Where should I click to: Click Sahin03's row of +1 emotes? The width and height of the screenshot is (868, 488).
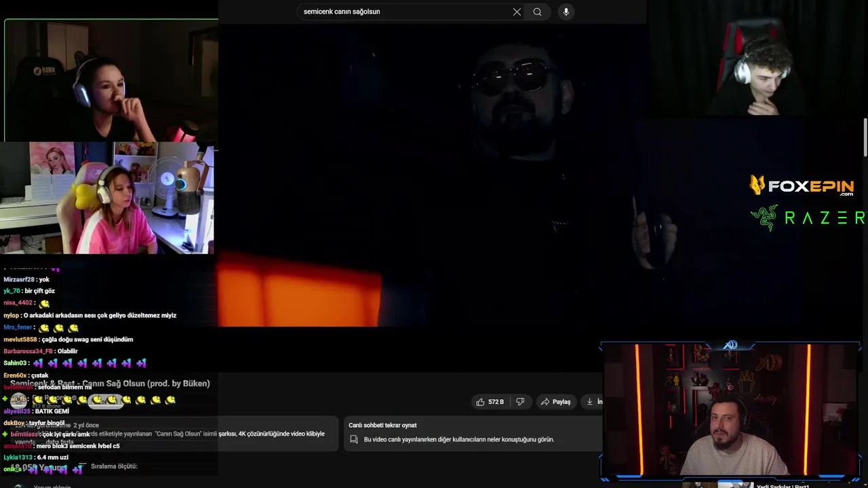tap(90, 363)
